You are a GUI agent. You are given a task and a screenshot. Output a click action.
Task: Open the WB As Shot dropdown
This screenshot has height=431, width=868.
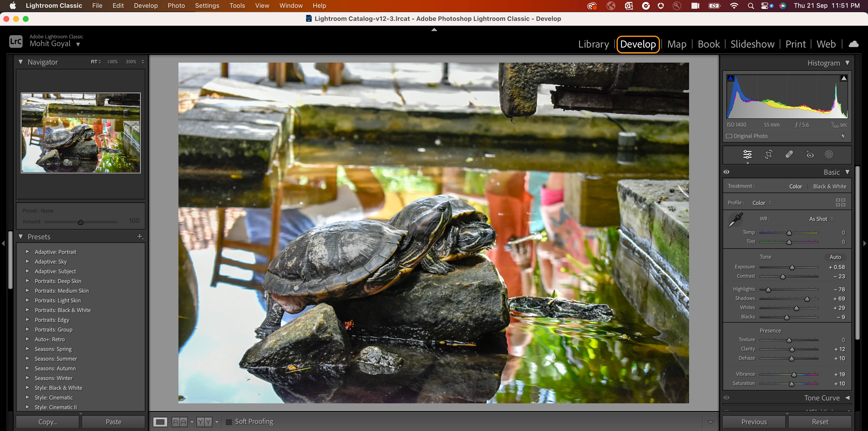(x=821, y=219)
